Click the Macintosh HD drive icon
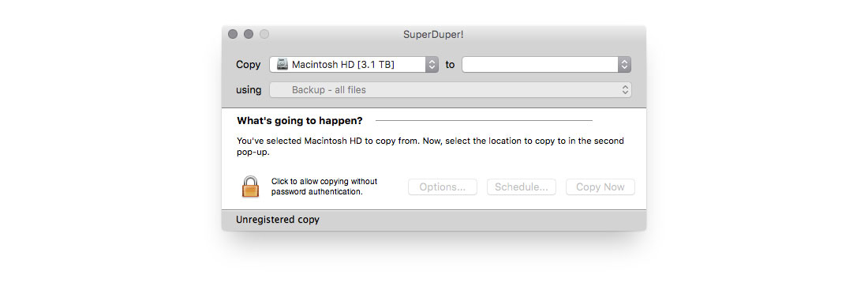The width and height of the screenshot is (868, 294). click(x=282, y=64)
